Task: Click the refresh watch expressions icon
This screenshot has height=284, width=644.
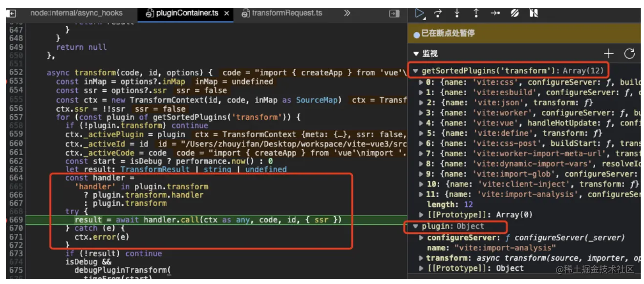Action: point(629,54)
